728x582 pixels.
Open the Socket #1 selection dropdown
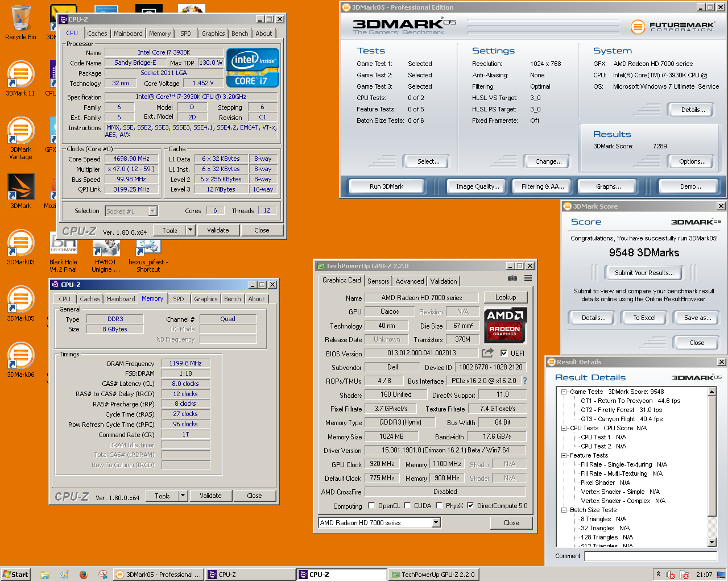pyautogui.click(x=152, y=211)
